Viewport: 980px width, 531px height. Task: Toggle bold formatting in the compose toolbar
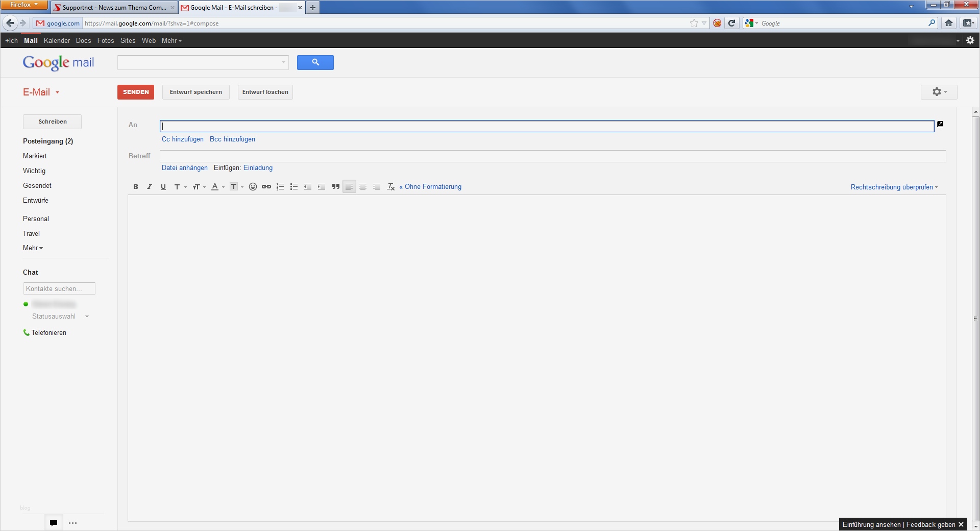pyautogui.click(x=136, y=187)
